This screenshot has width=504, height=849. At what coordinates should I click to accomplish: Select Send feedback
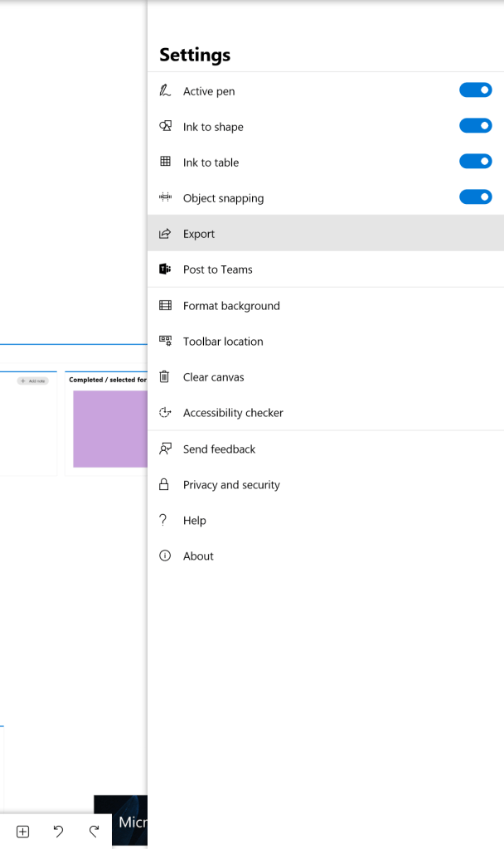click(x=219, y=449)
